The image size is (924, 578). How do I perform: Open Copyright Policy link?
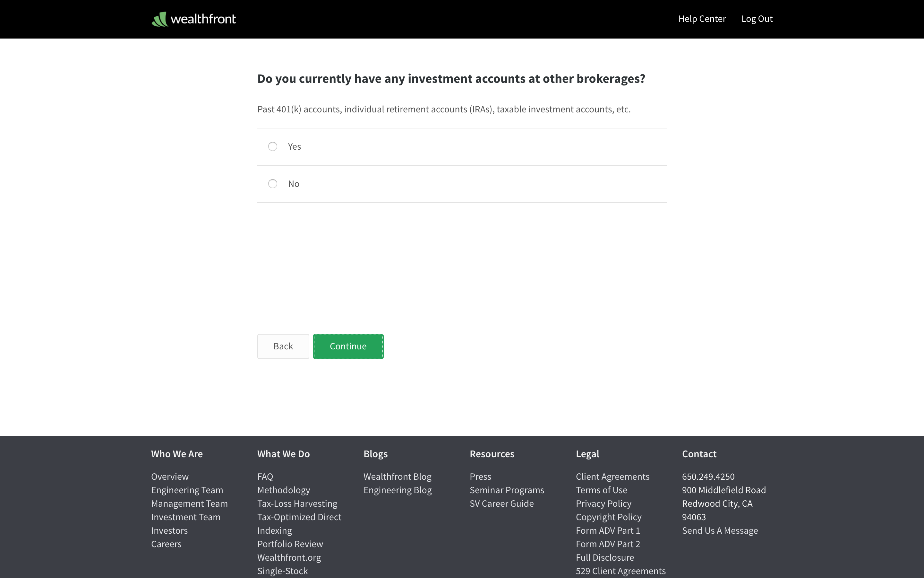609,517
